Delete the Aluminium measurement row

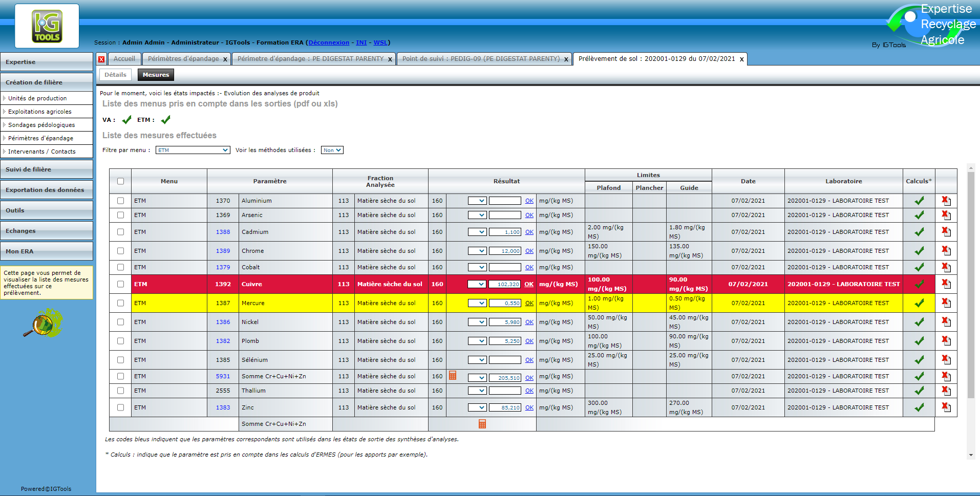coord(946,201)
